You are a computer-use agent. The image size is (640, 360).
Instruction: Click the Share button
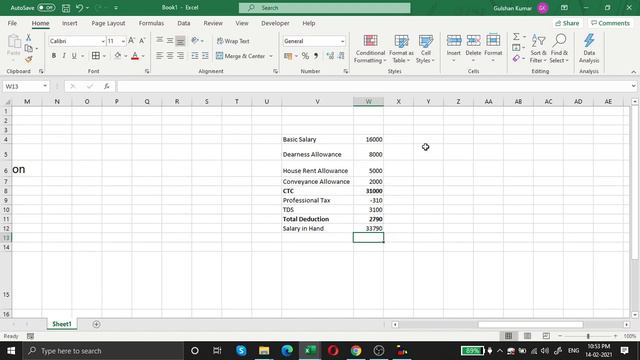pyautogui.click(x=567, y=23)
